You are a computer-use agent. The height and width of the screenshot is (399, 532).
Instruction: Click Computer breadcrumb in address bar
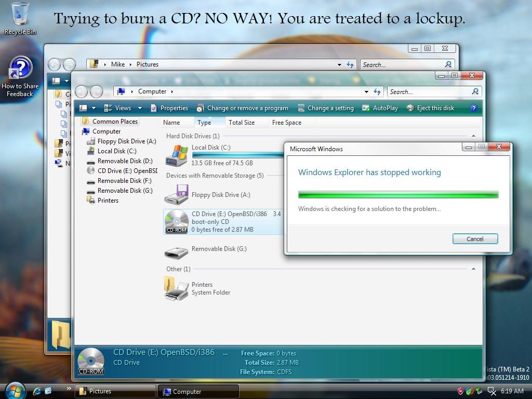pyautogui.click(x=152, y=91)
